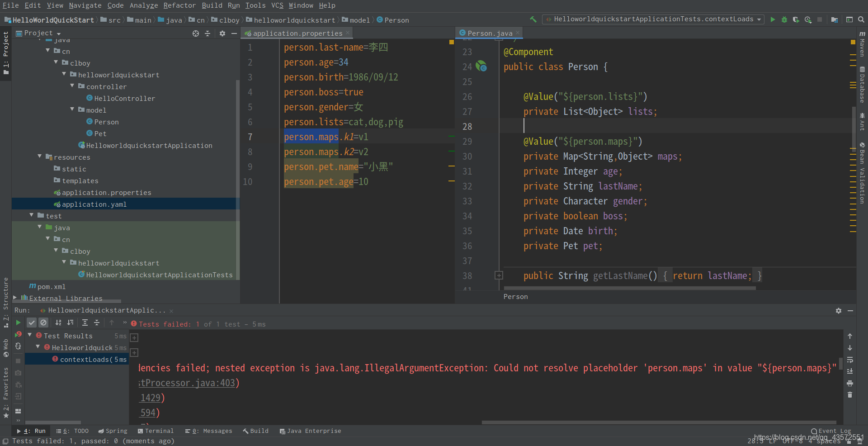Screen dimensions: 868x446
Task: Collapse the controller folder in tree
Action: pos(72,85)
